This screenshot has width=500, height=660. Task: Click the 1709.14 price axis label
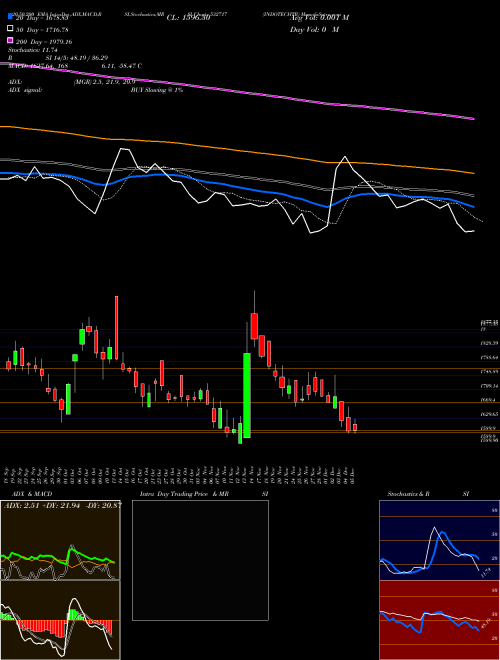(489, 386)
